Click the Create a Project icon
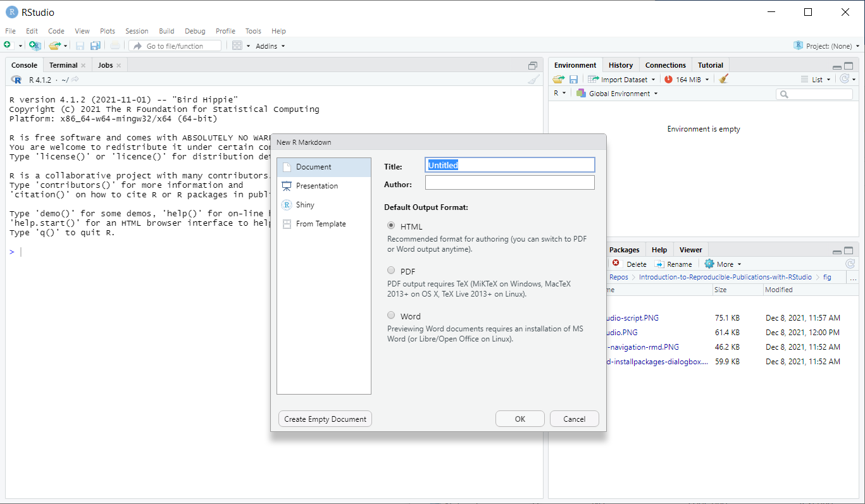The height and width of the screenshot is (504, 865). pos(35,46)
